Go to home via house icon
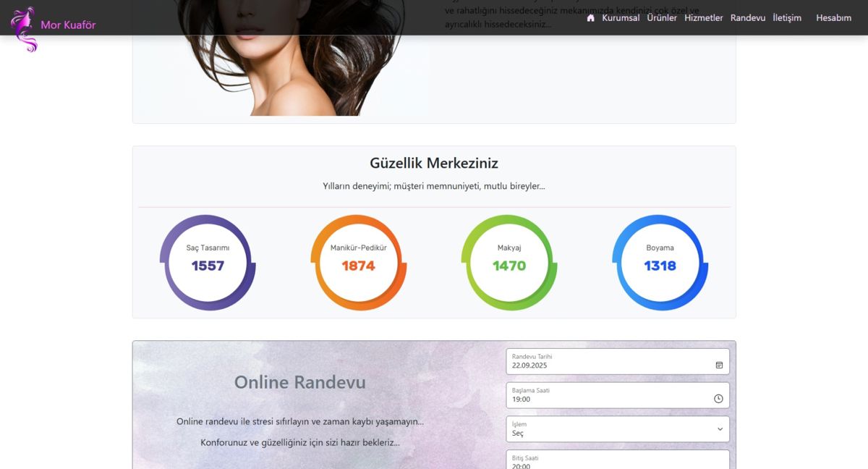This screenshot has width=868, height=469. click(x=590, y=18)
